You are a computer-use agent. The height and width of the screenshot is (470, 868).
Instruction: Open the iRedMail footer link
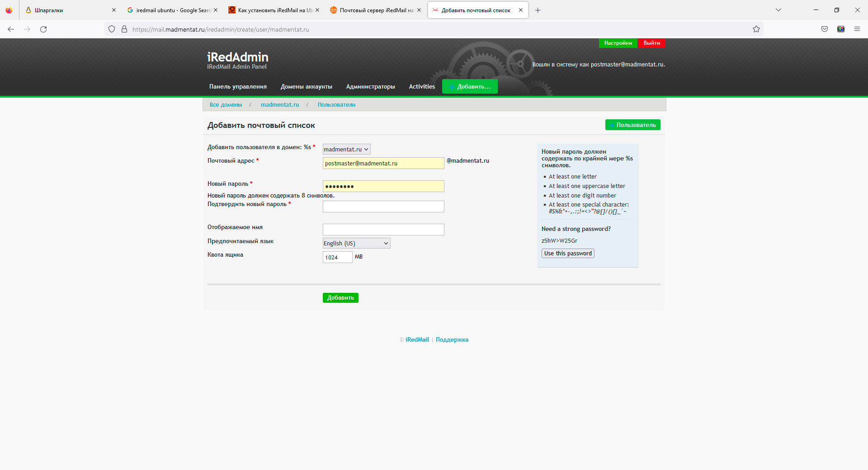[x=417, y=340]
